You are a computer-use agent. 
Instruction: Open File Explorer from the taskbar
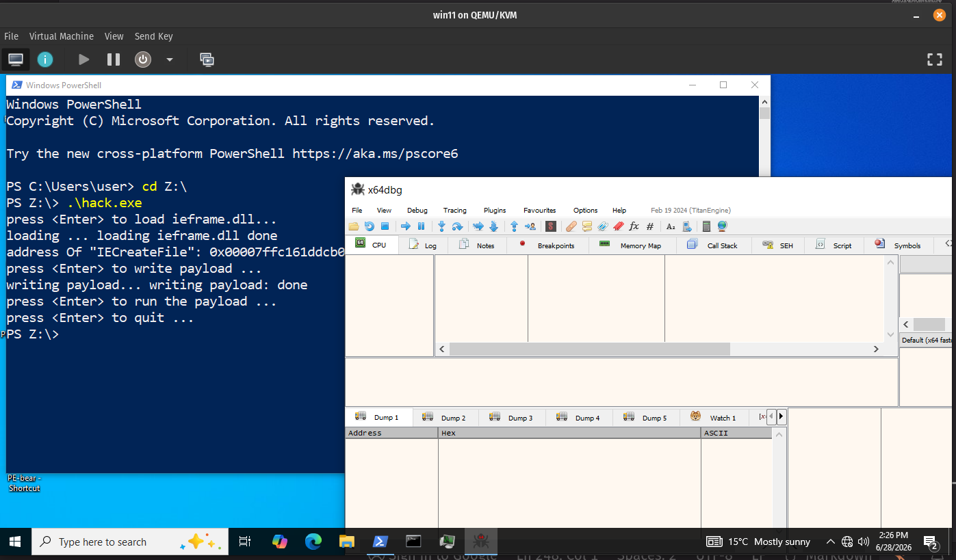pyautogui.click(x=347, y=542)
